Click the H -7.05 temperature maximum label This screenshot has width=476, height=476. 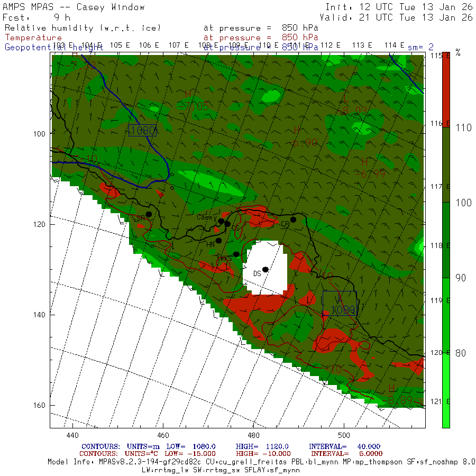(193, 100)
